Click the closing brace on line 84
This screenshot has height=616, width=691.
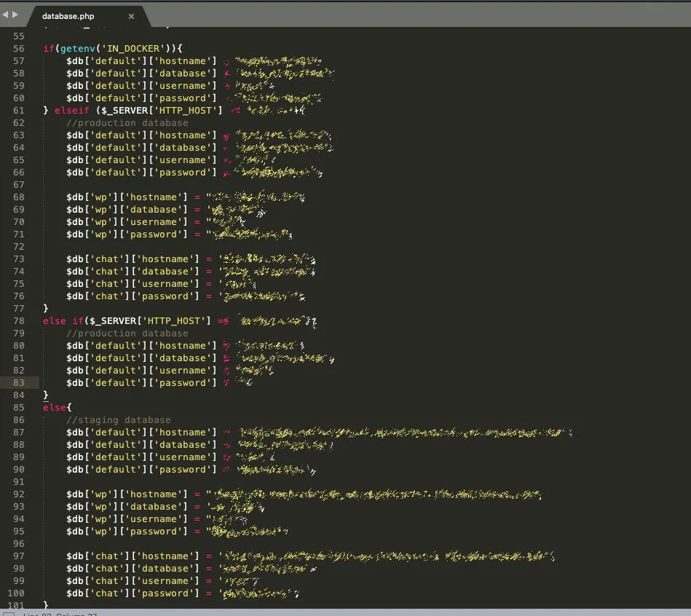coord(46,395)
